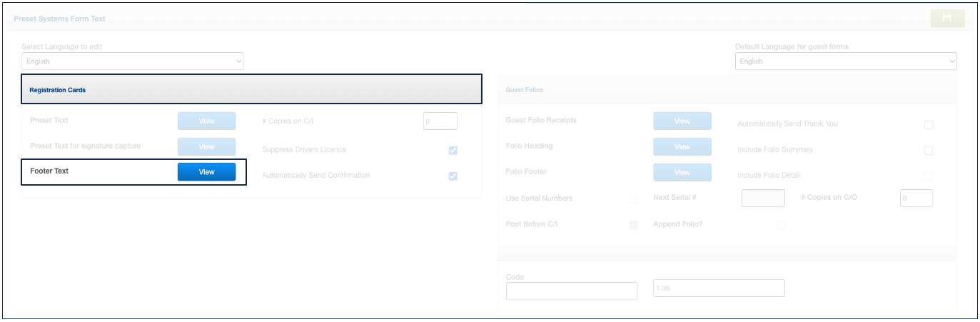View Preset Text for signature capture

[206, 147]
